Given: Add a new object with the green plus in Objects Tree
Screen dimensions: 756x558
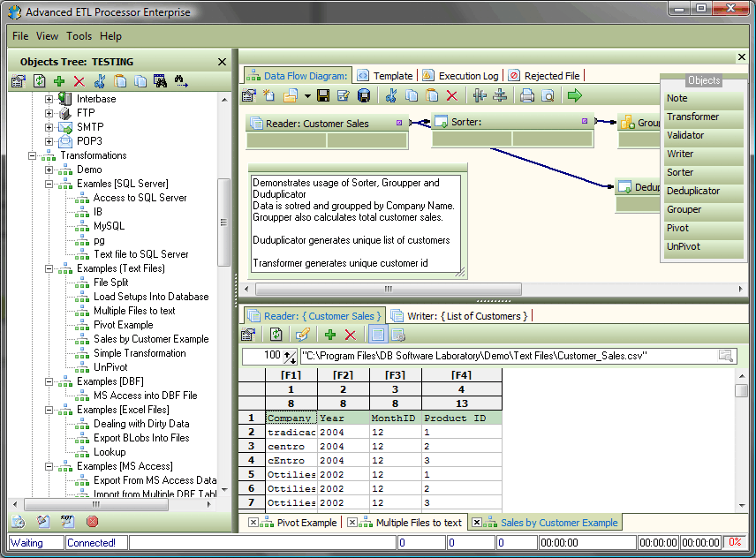Looking at the screenshot, I should point(59,81).
